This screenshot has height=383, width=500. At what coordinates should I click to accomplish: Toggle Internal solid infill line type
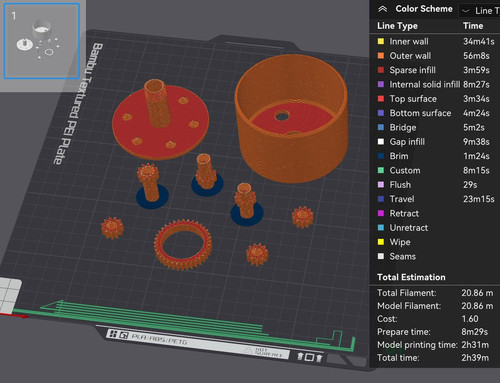click(x=433, y=84)
